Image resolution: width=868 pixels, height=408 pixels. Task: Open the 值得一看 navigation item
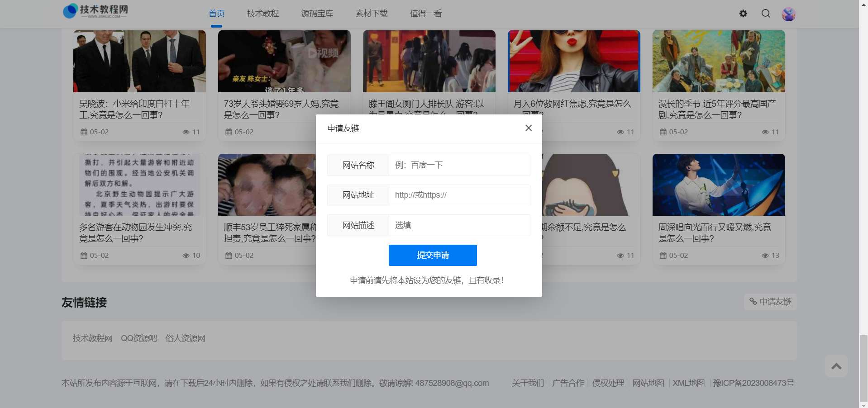pyautogui.click(x=426, y=14)
